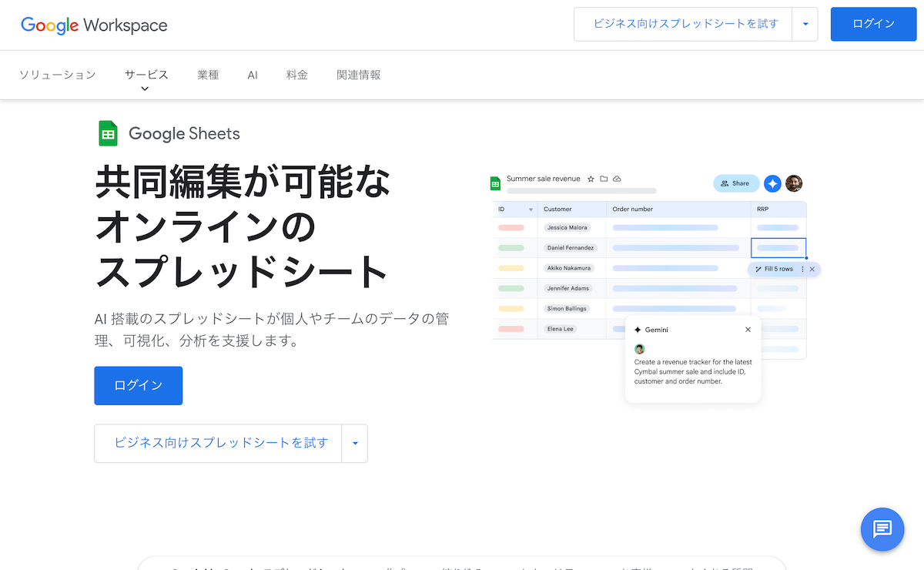Click the Jessica Malora name chip
This screenshot has width=924, height=570.
click(x=567, y=227)
